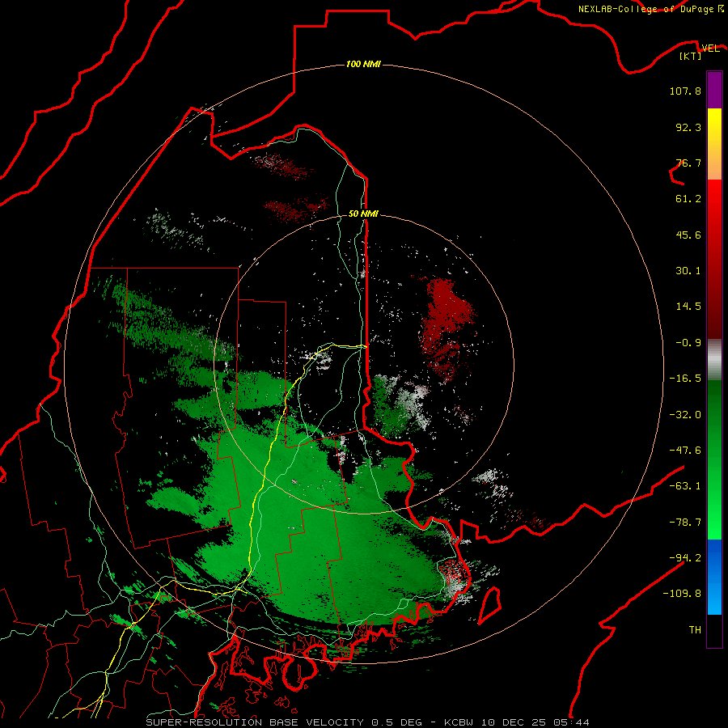Click the 30.1 value on velocity scale
This screenshot has width=728, height=728.
[688, 271]
